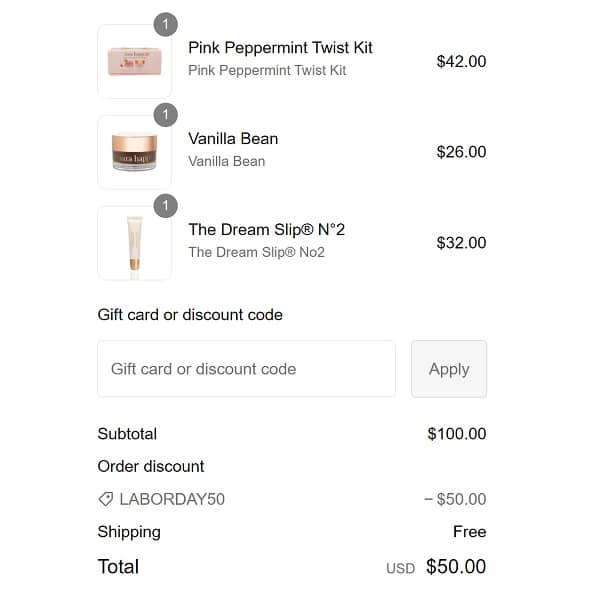The image size is (600, 600).
Task: Click the Pink Peppermint Twist Kit thumbnail
Action: tap(135, 62)
